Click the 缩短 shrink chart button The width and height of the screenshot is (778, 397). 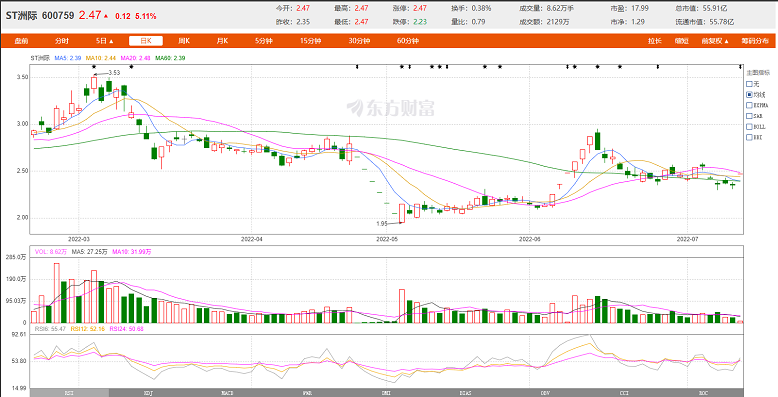682,41
